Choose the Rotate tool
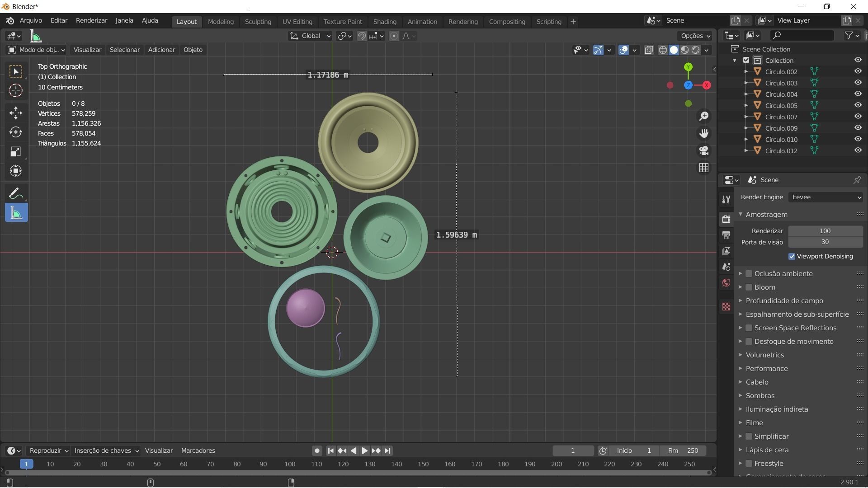 (16, 132)
